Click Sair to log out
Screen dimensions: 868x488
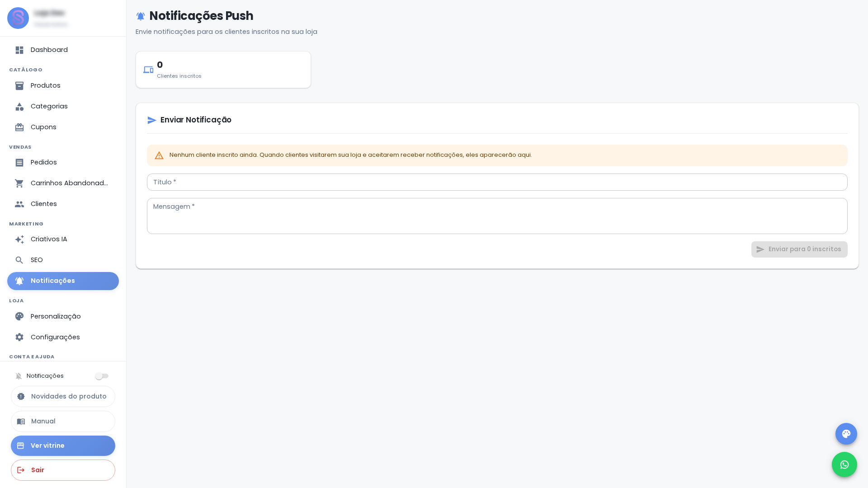(x=63, y=470)
